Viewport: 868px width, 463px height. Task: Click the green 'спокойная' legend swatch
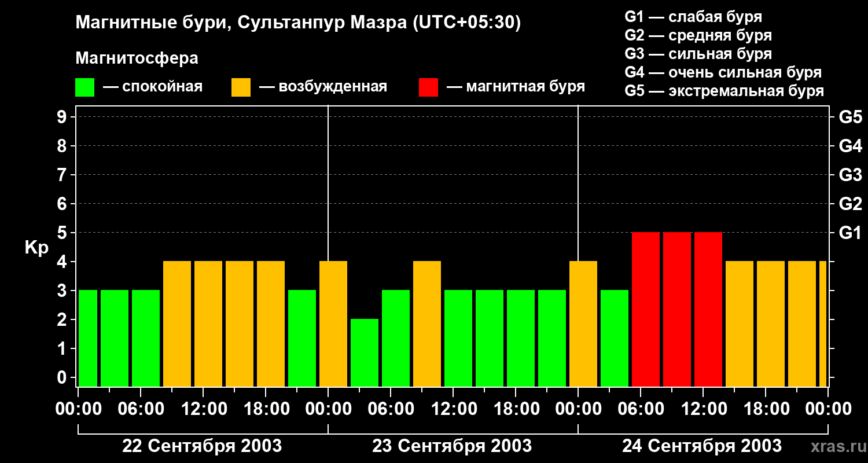pos(84,87)
